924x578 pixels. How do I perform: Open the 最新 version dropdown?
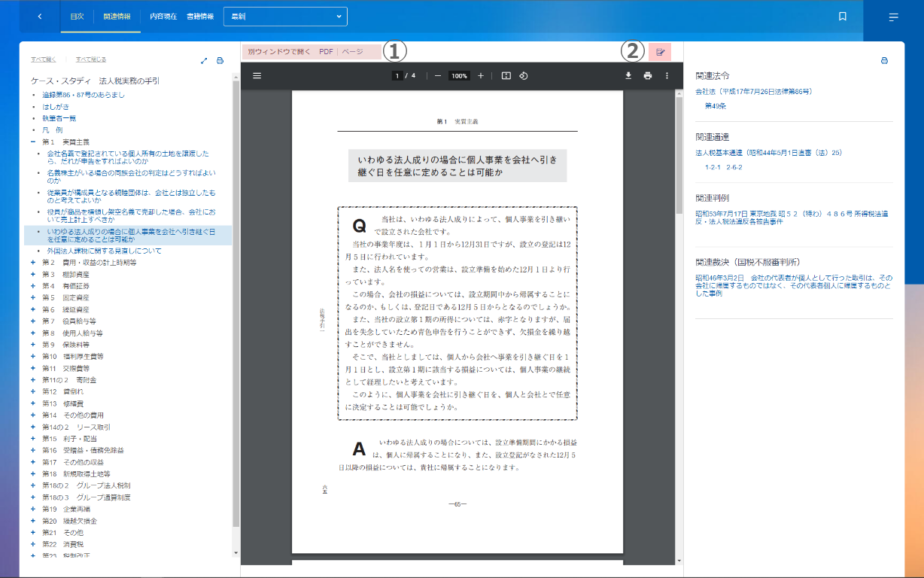(286, 16)
